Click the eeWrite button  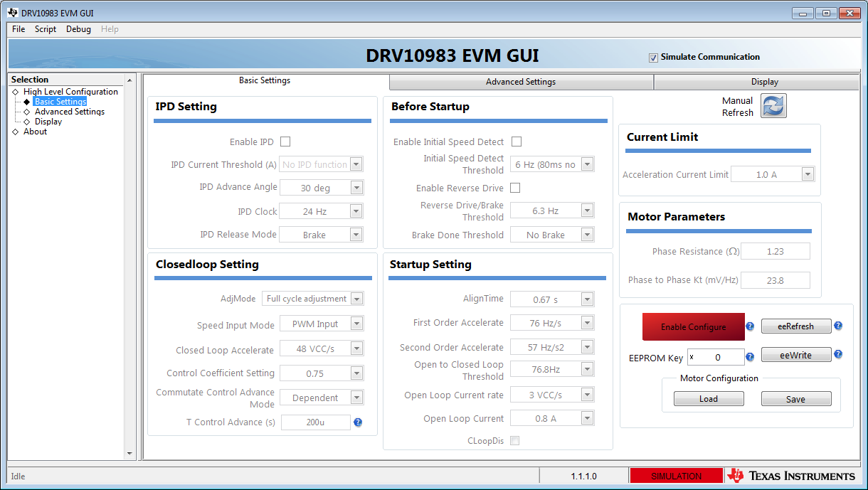point(796,355)
